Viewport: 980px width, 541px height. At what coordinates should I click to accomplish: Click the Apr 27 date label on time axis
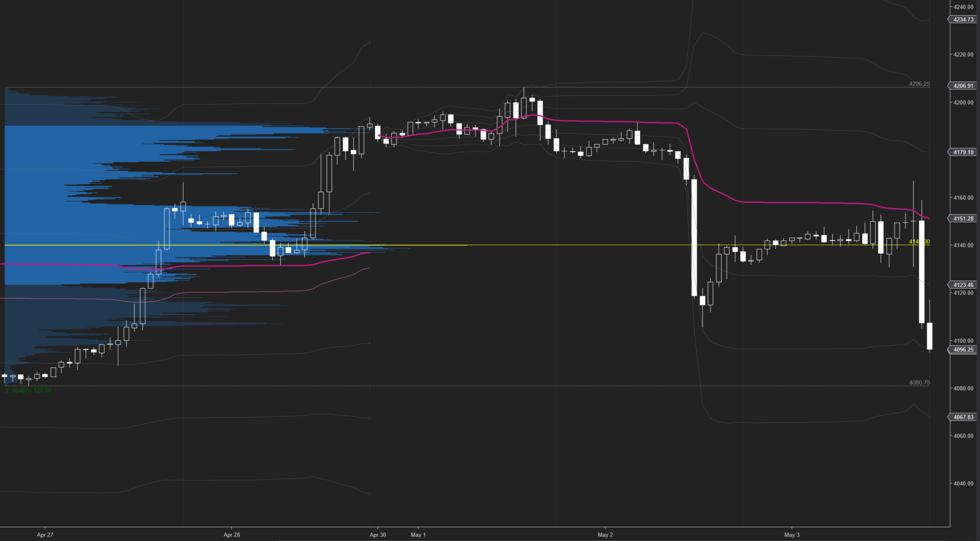point(45,535)
